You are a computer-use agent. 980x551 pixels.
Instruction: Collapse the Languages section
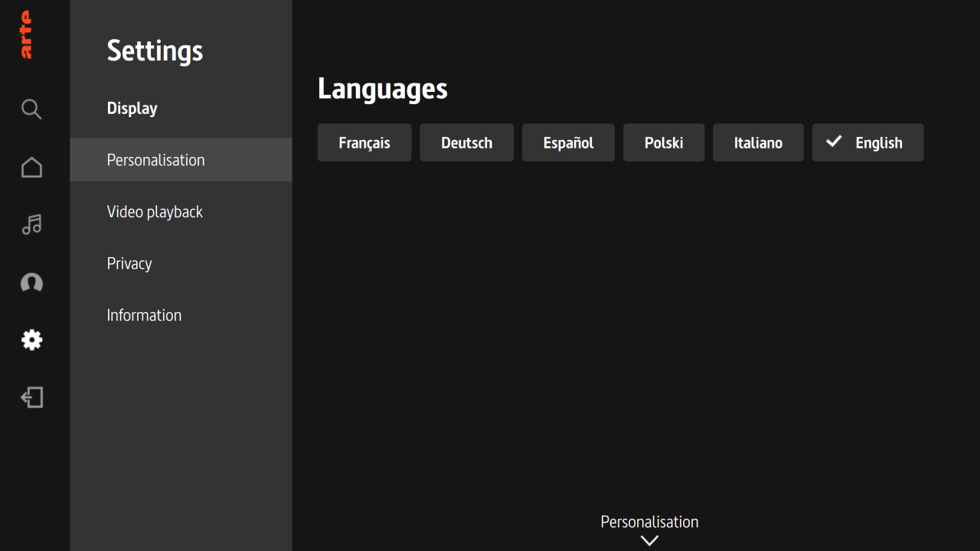382,88
